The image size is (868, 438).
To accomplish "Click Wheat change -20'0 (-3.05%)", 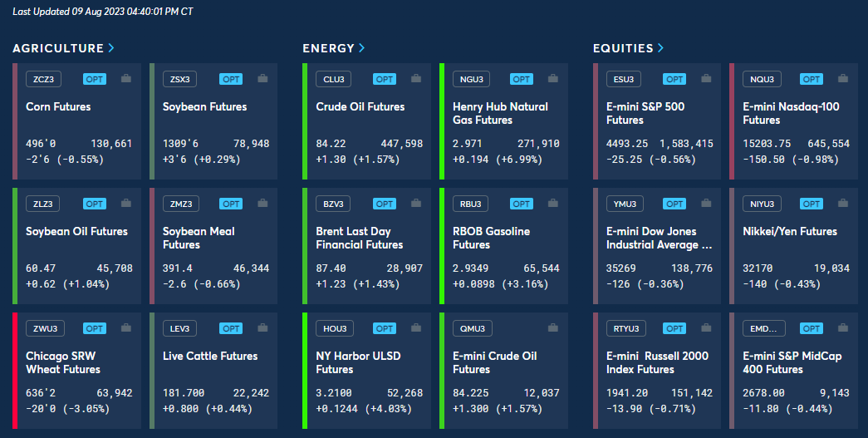I will [x=67, y=409].
